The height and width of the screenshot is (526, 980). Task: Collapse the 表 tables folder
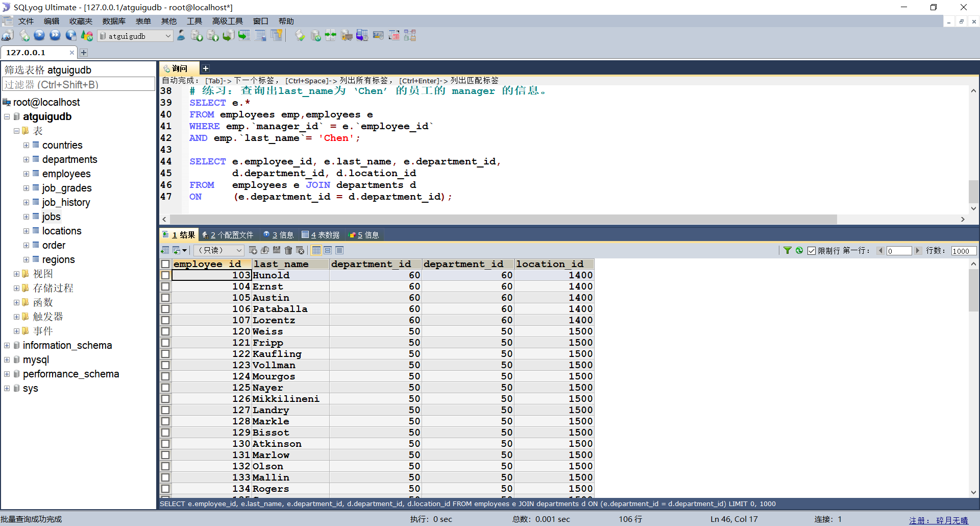(x=16, y=131)
